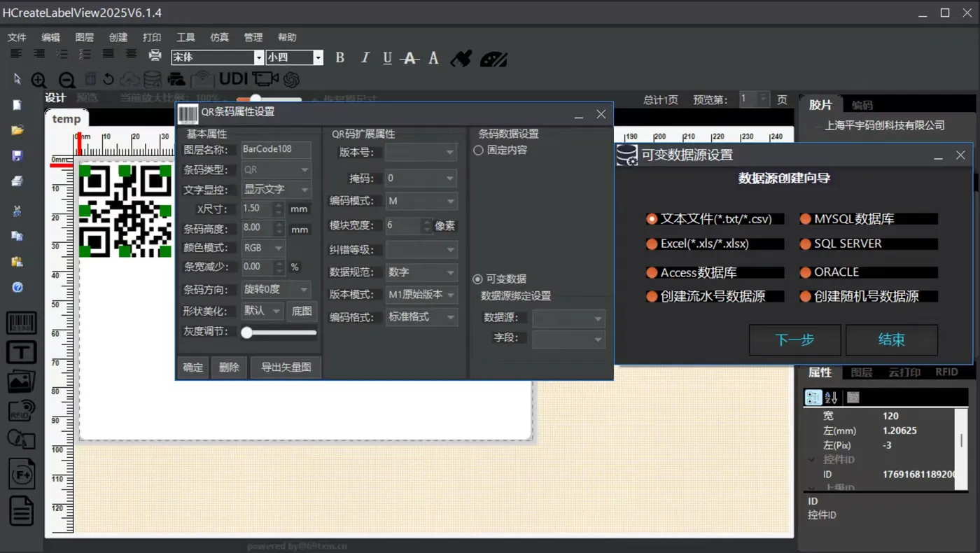The image size is (980, 553).
Task: Select the pointer arrow tool
Action: click(17, 79)
